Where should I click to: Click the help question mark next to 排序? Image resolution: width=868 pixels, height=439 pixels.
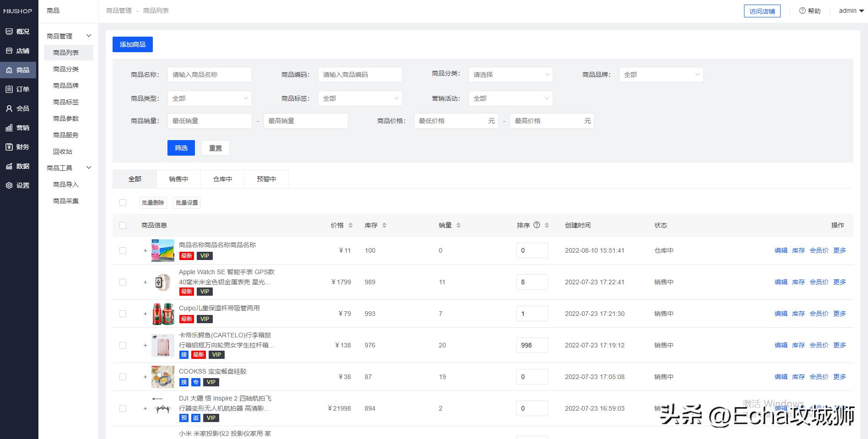pyautogui.click(x=537, y=225)
